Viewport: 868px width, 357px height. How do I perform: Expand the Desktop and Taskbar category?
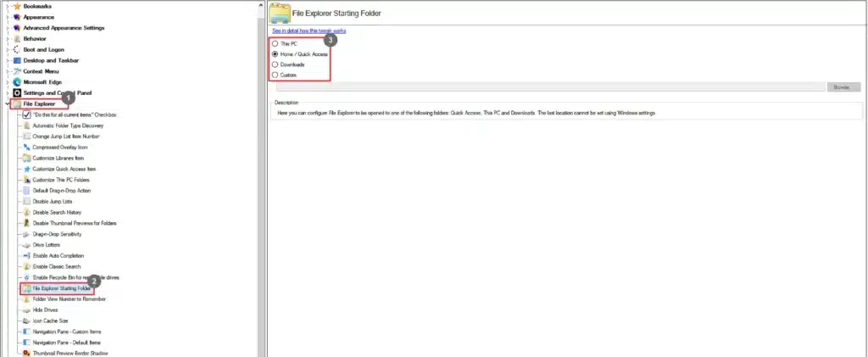click(x=8, y=60)
